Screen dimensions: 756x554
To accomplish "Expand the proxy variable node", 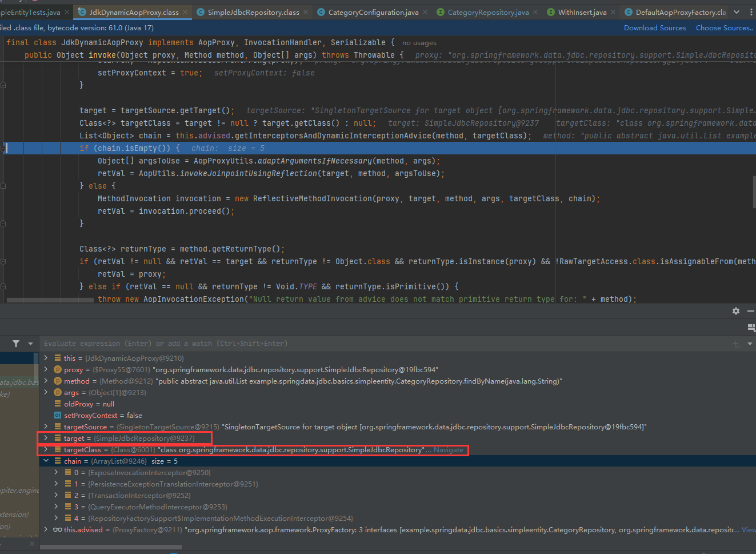I will [x=46, y=369].
